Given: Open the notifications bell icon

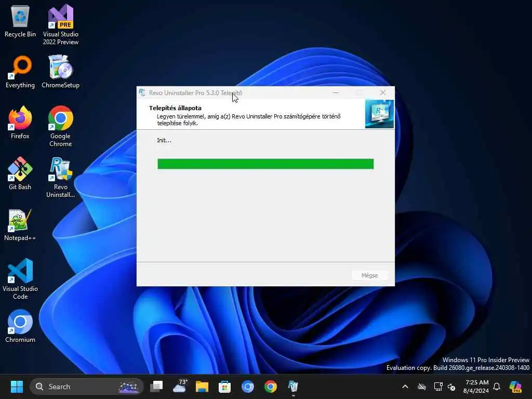Looking at the screenshot, I should click(x=497, y=387).
